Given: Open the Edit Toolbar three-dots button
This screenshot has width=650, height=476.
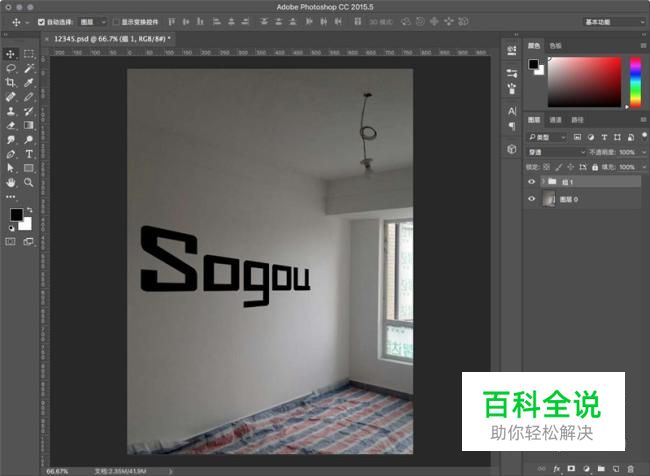Looking at the screenshot, I should point(10,197).
